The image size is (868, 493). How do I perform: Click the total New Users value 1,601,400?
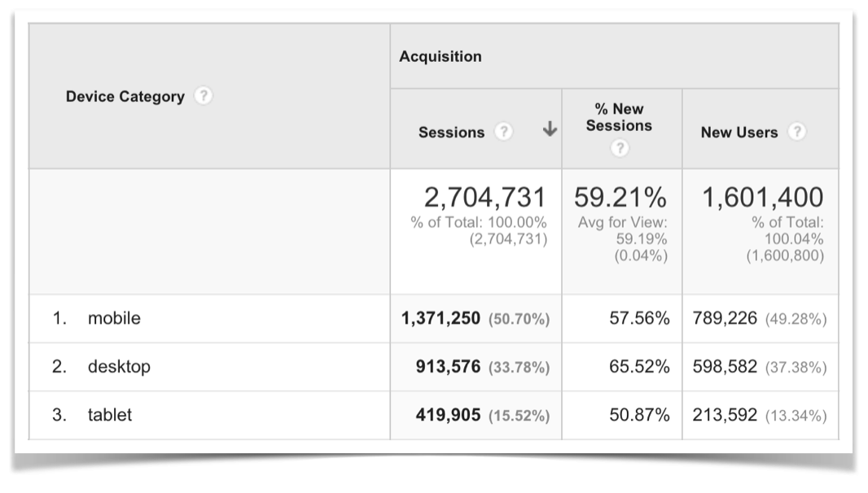click(762, 197)
